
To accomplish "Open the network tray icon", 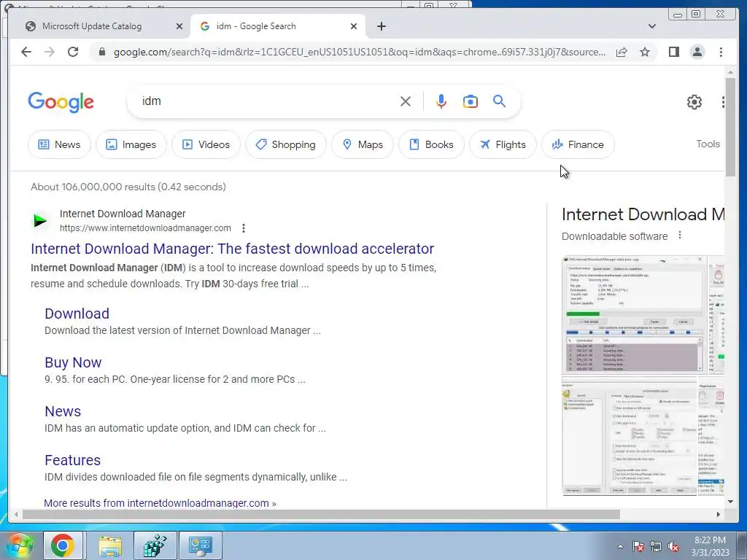I will (656, 547).
